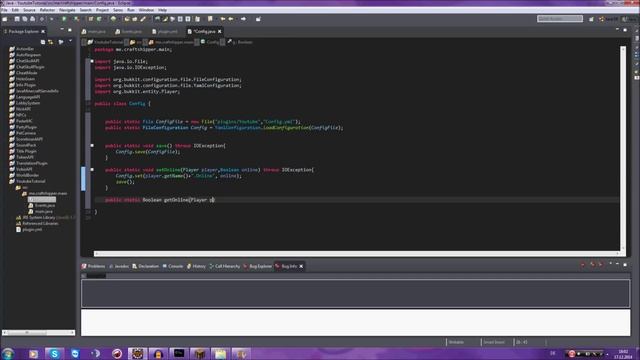Open the Package Explorer view menu arrow
The height and width of the screenshot is (360, 640).
[70, 41]
